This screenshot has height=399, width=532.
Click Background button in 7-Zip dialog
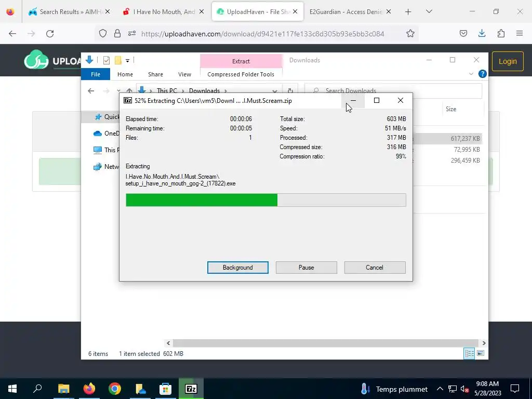click(237, 268)
